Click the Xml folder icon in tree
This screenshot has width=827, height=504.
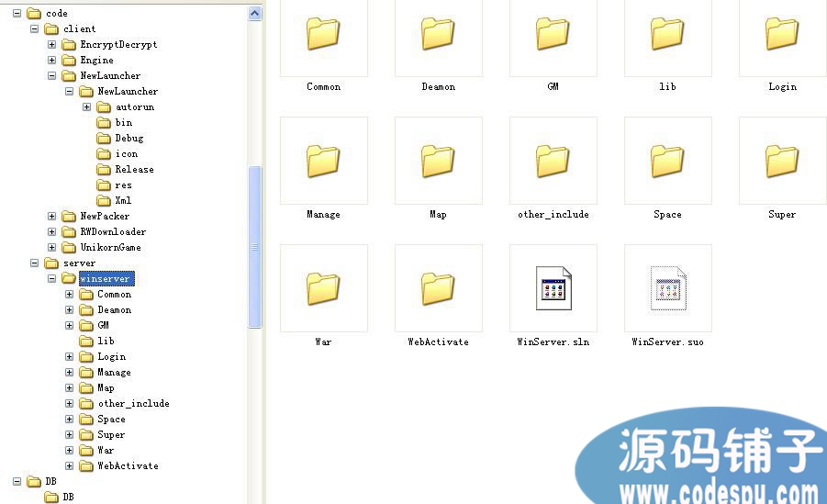104,200
